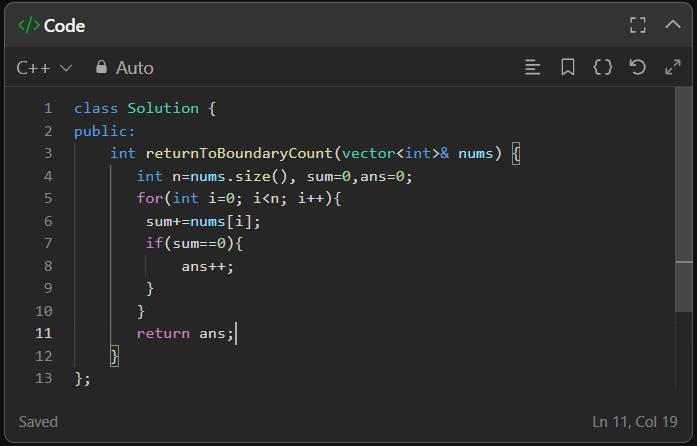The width and height of the screenshot is (697, 446).
Task: Enter fullscreen mode from Code header
Action: [x=638, y=25]
